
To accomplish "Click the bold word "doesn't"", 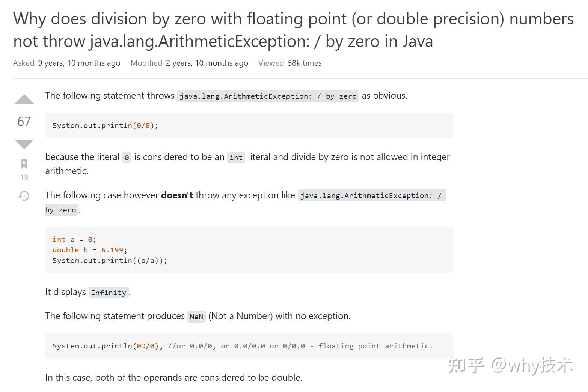I will [x=177, y=195].
